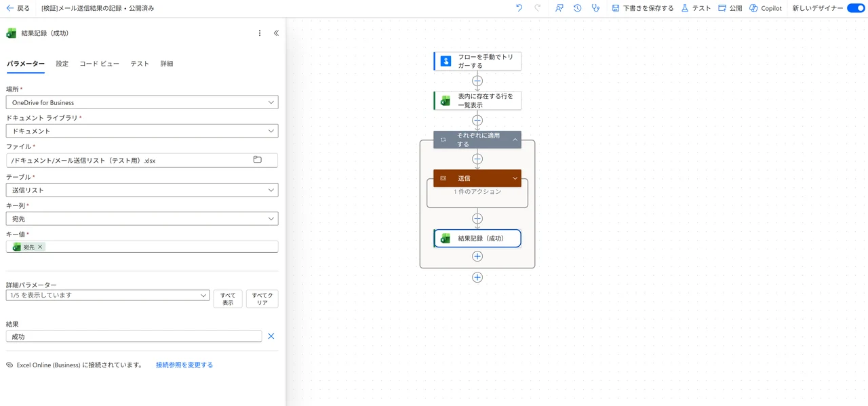The image size is (868, 406).
Task: Open the flow checker stethoscope icon
Action: point(595,8)
